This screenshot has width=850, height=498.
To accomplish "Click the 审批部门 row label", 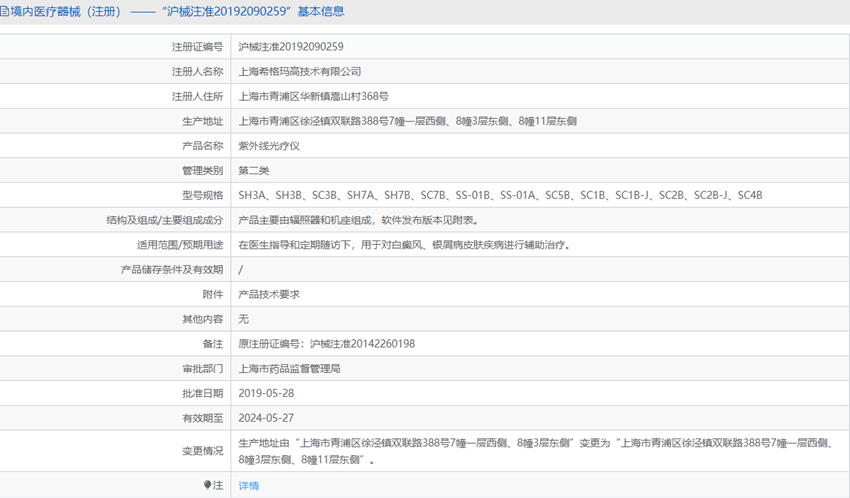I will coord(202,369).
